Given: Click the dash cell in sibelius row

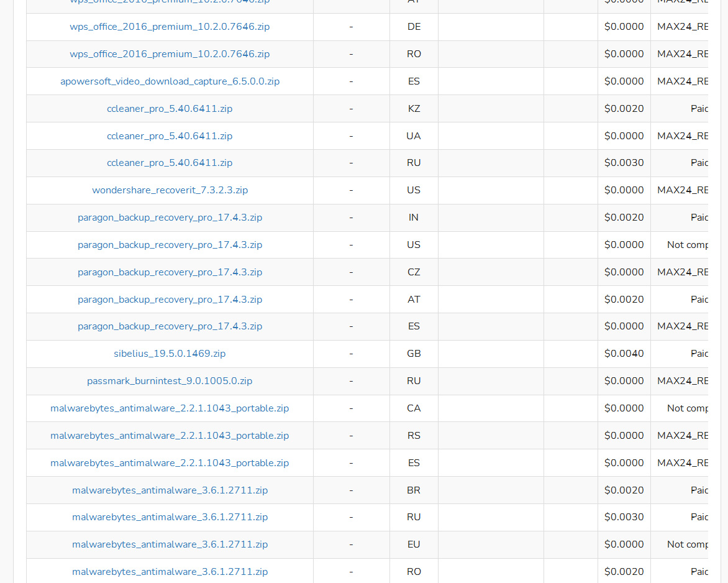Looking at the screenshot, I should [x=351, y=354].
